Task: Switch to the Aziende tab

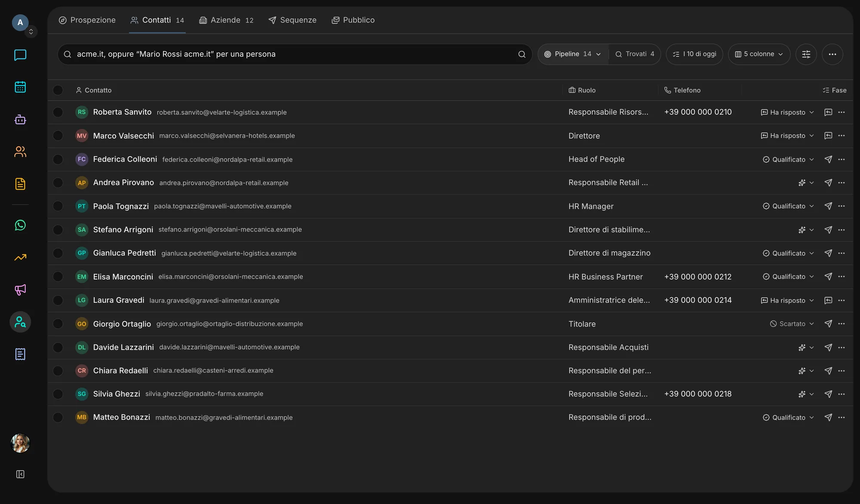Action: pyautogui.click(x=226, y=20)
